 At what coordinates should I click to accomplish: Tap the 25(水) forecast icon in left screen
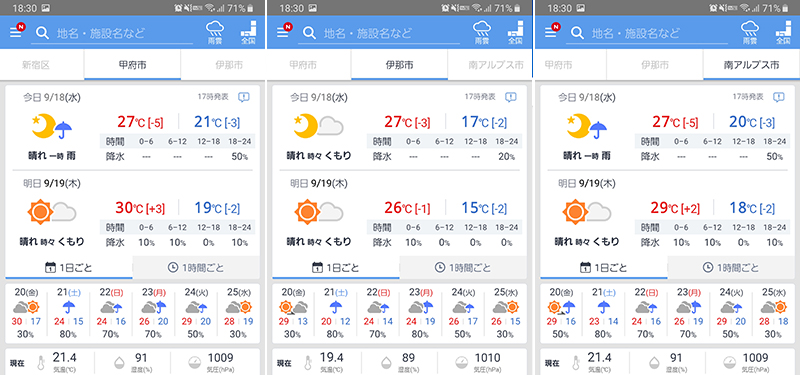(x=239, y=307)
